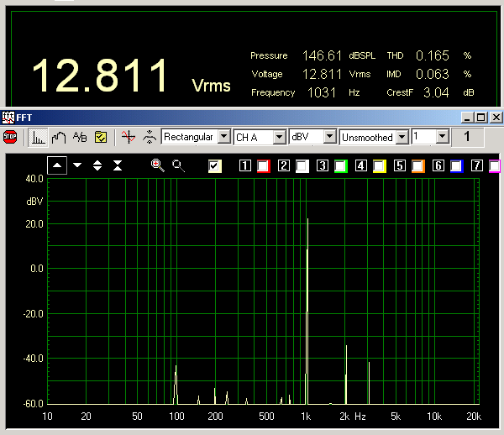Toggle the checked box beside the magnifiers
This screenshot has width=504, height=435.
(x=215, y=166)
